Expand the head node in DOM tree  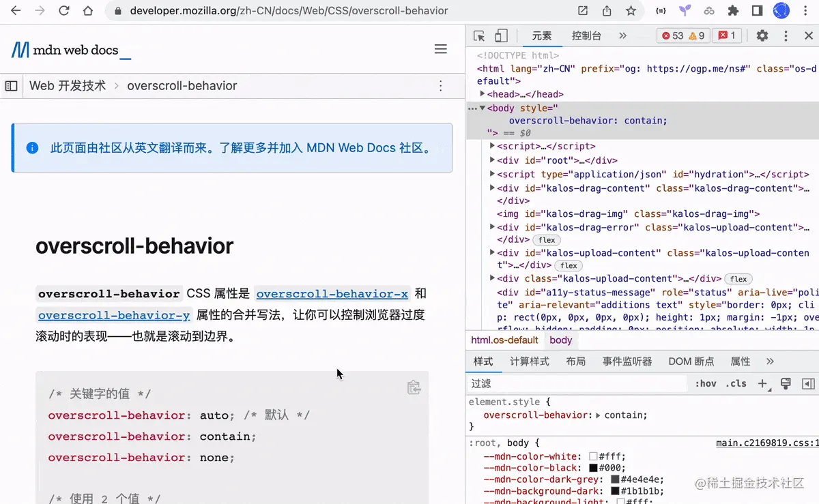(483, 94)
